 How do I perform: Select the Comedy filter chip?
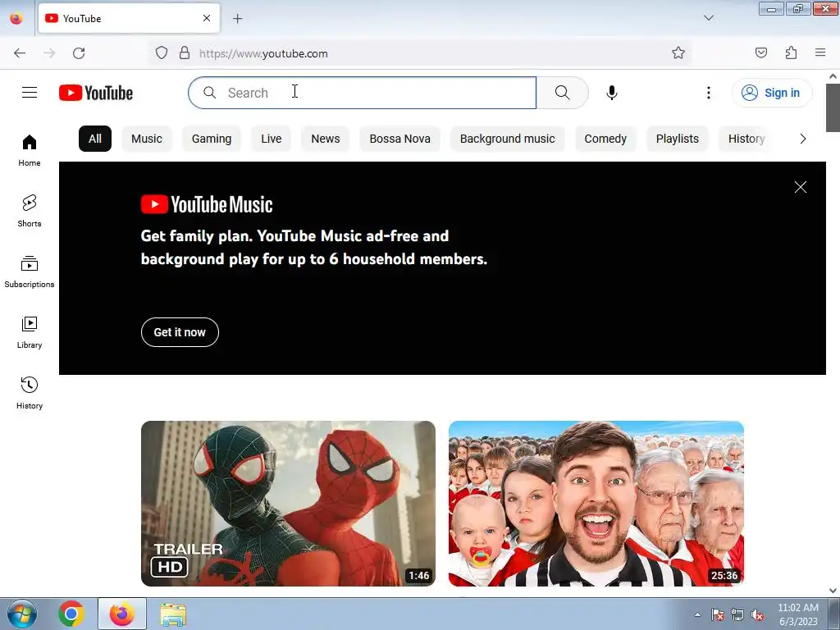tap(605, 139)
